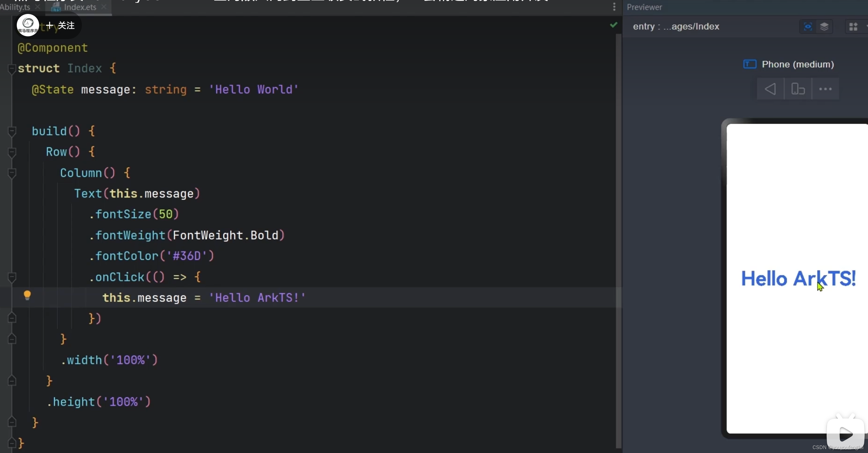The image size is (868, 453).
Task: Click the video play button overlay
Action: tap(846, 434)
